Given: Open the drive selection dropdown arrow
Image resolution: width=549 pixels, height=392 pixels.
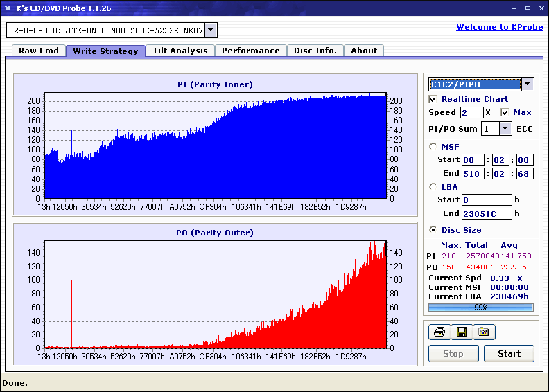Looking at the screenshot, I should coord(211,30).
